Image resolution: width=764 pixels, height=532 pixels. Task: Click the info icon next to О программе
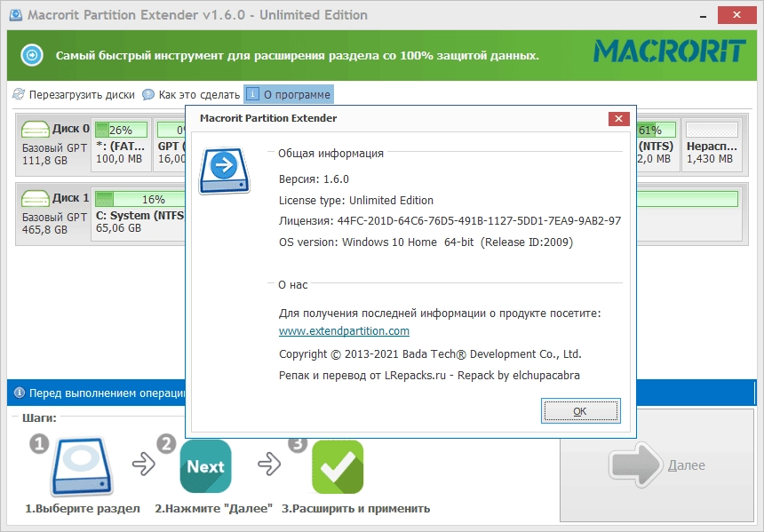coord(252,93)
